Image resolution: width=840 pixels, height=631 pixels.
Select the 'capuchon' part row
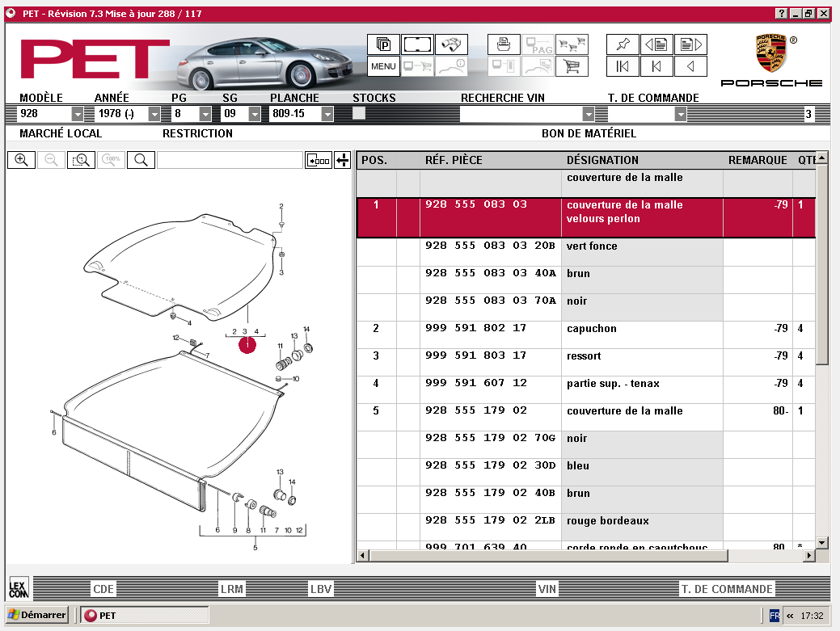[586, 334]
